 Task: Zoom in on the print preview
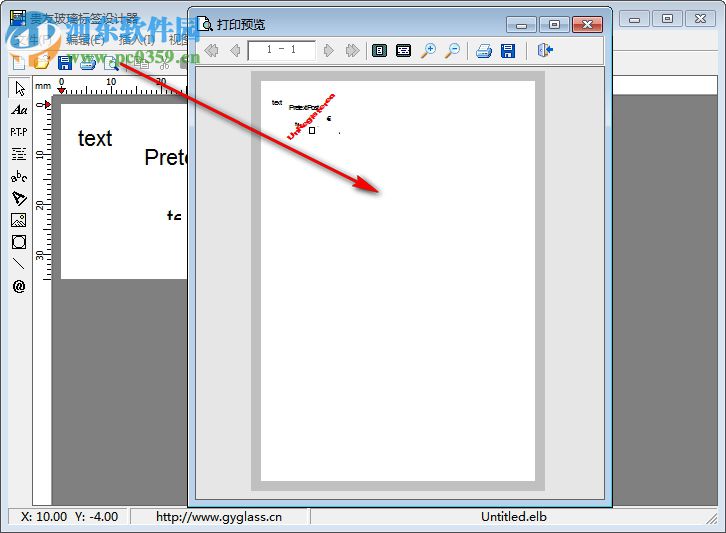pos(428,50)
